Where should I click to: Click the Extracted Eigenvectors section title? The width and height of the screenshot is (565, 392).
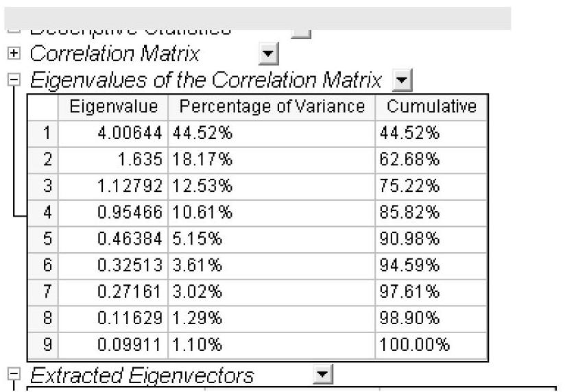click(142, 375)
